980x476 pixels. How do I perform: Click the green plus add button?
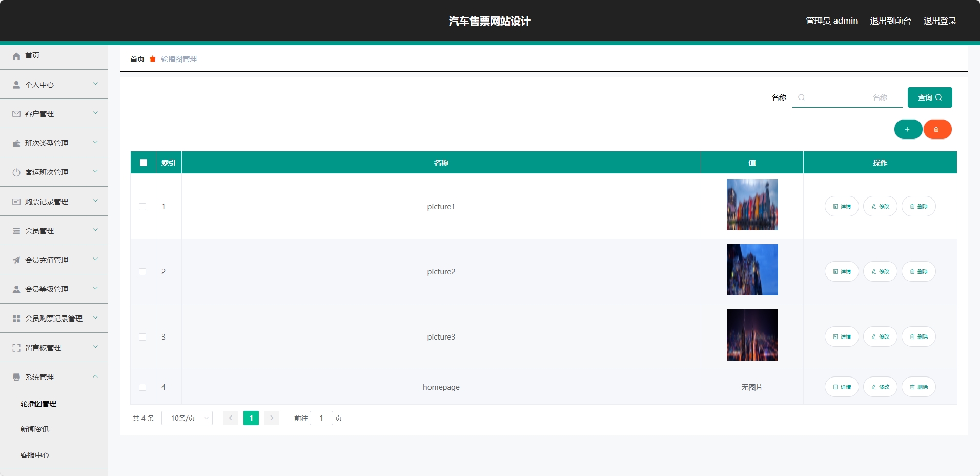(908, 129)
